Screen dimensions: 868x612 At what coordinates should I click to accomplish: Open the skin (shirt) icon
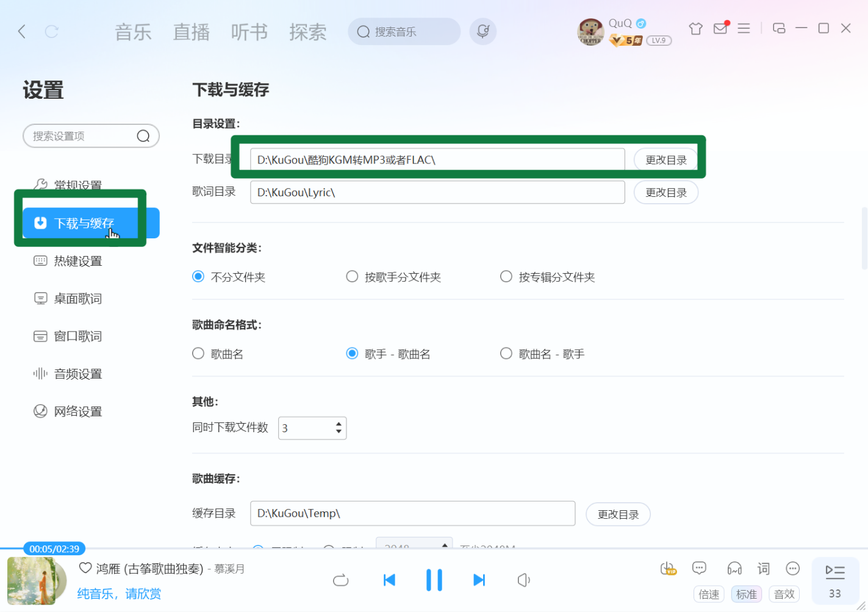click(x=695, y=29)
